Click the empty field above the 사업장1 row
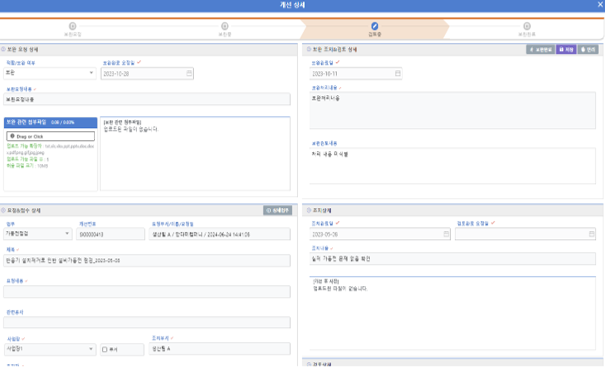Screen dimensions: 605x371 point(147,322)
